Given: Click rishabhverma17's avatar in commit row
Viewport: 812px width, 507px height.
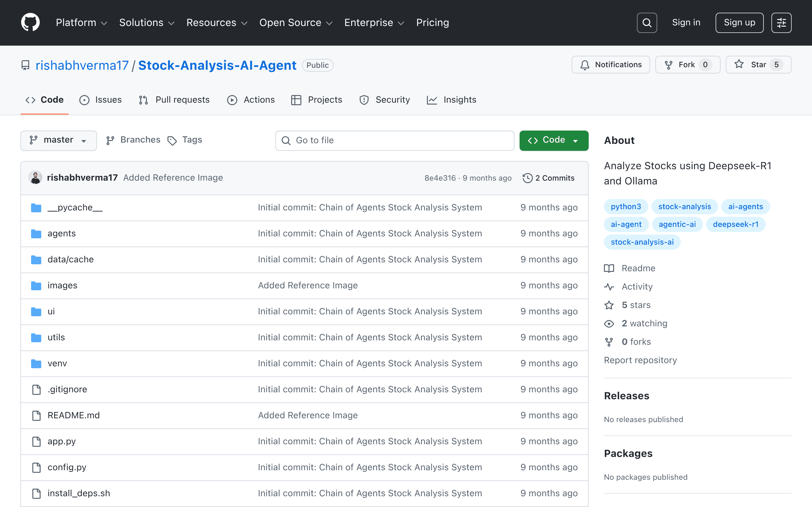Looking at the screenshot, I should pyautogui.click(x=36, y=177).
